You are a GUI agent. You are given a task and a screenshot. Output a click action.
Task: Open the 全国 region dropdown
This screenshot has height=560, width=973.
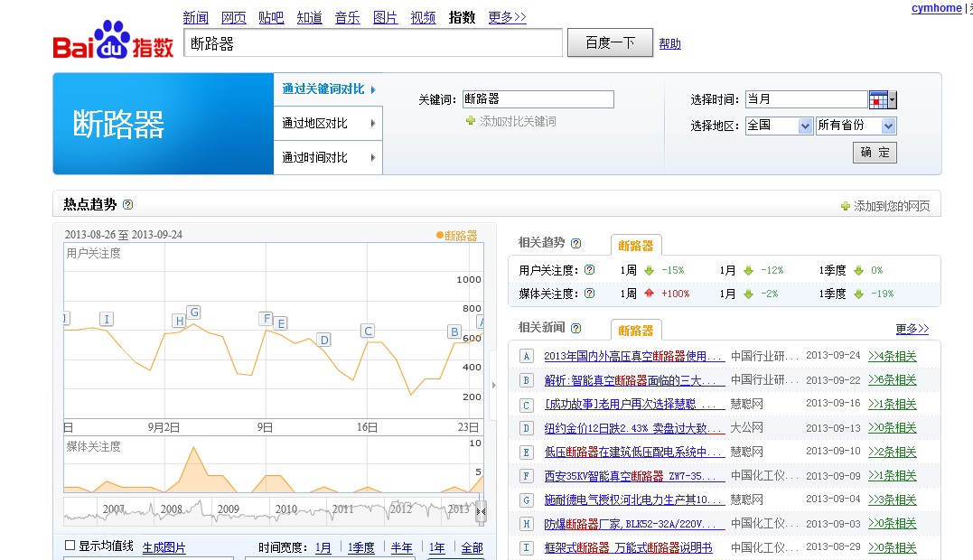tap(805, 126)
